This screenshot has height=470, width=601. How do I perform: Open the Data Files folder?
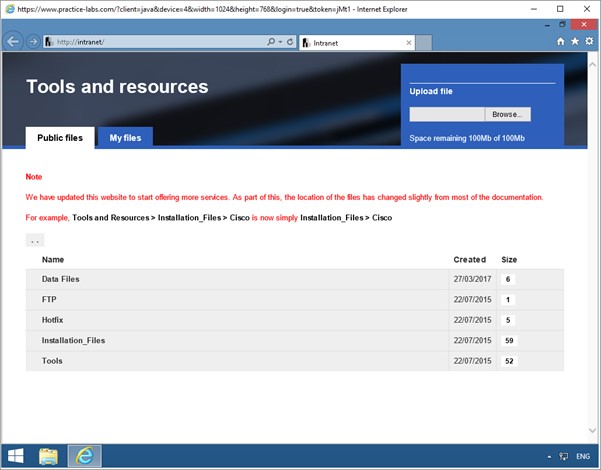point(61,279)
